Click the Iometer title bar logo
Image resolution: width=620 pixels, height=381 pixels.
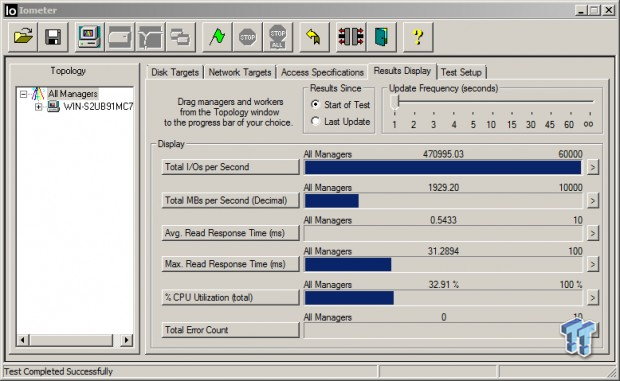[x=11, y=10]
